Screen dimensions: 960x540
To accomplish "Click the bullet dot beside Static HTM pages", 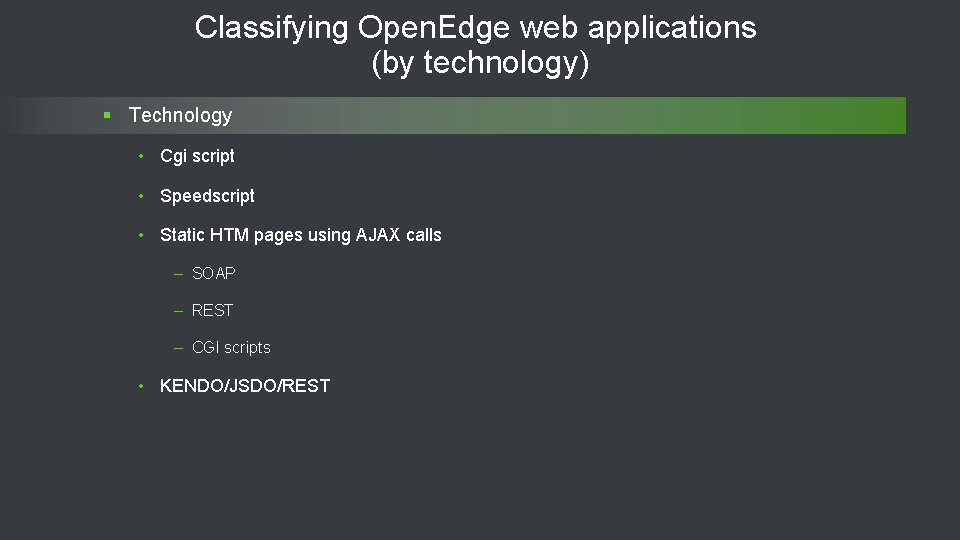I will (143, 235).
